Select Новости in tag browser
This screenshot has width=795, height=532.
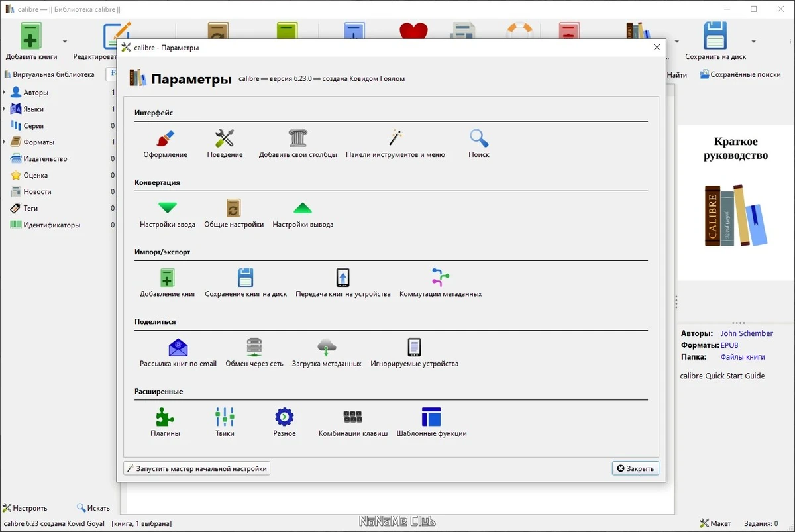(x=37, y=192)
